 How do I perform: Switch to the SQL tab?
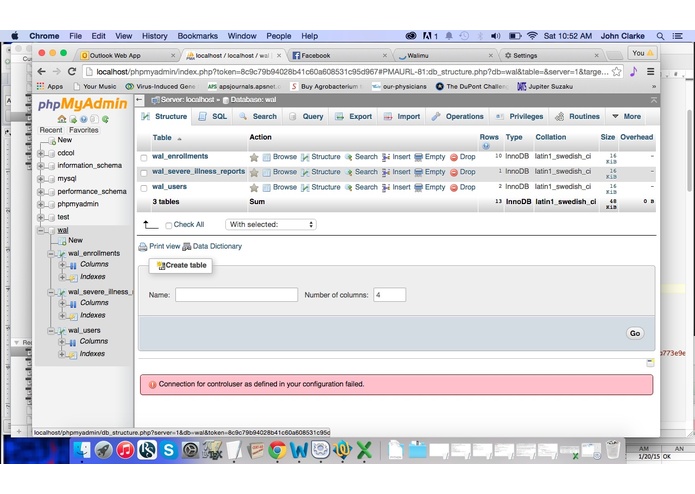pyautogui.click(x=213, y=117)
